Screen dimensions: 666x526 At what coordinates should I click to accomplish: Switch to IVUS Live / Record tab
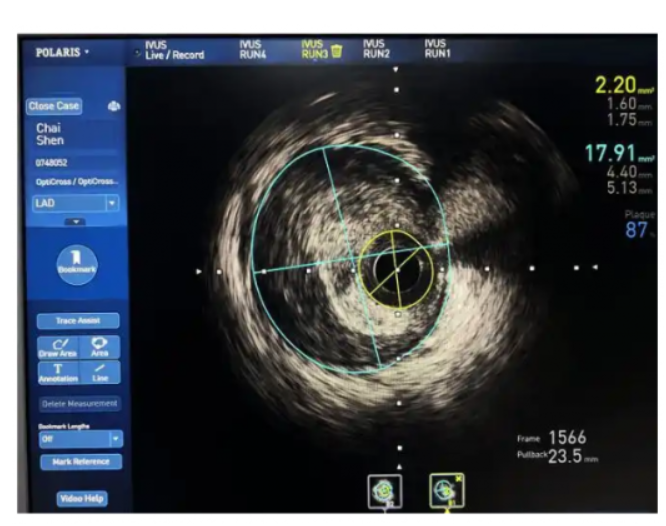tap(175, 50)
